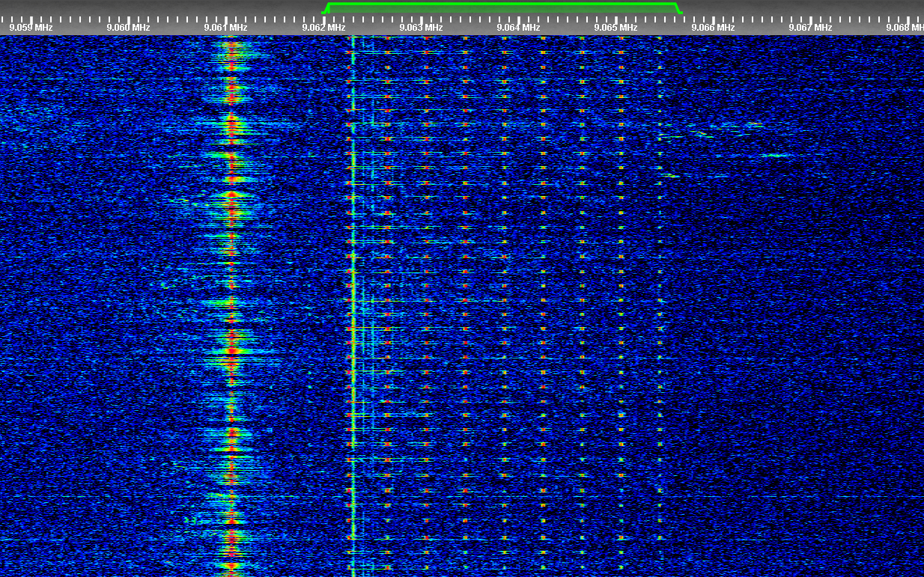Click the 9.060 MHz frequency scale label
Screen dimensions: 924x577
(x=128, y=28)
